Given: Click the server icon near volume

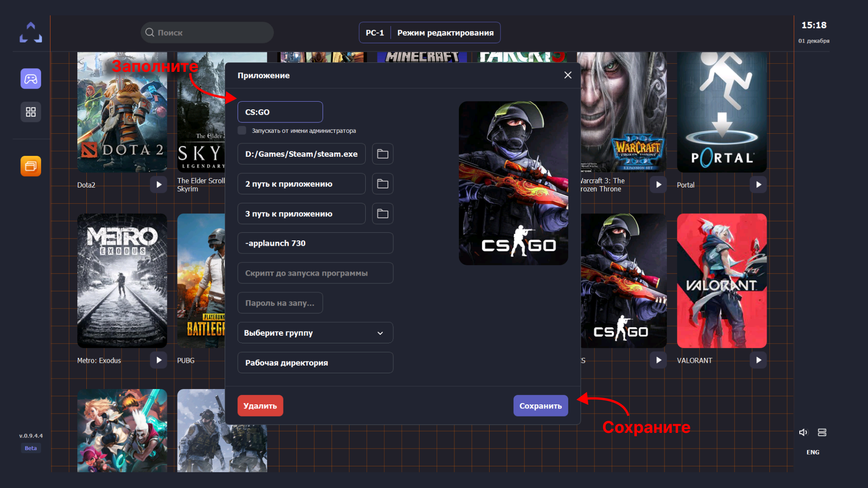Looking at the screenshot, I should coord(822,432).
